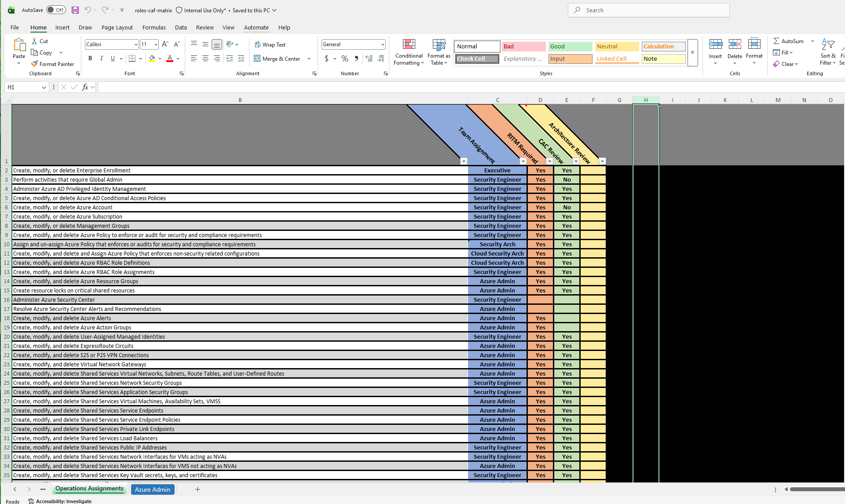Open Sort & Filter options
Screen dimensions: 845x504
828,52
